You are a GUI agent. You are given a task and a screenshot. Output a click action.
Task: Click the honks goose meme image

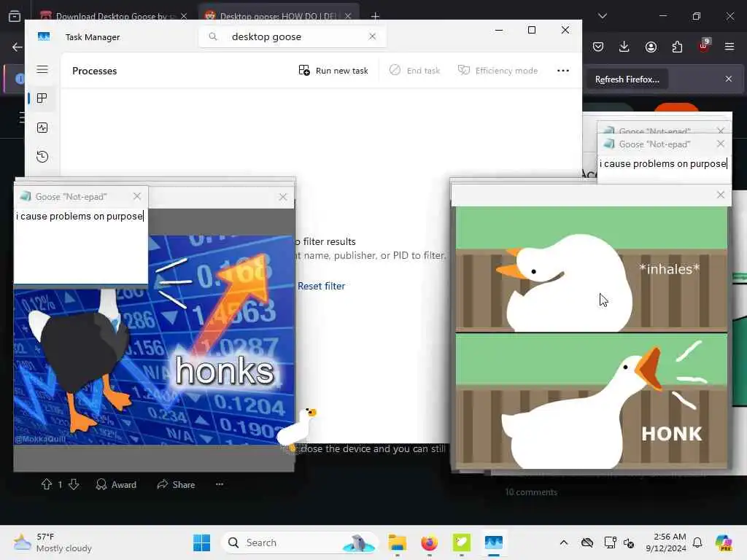pyautogui.click(x=154, y=340)
